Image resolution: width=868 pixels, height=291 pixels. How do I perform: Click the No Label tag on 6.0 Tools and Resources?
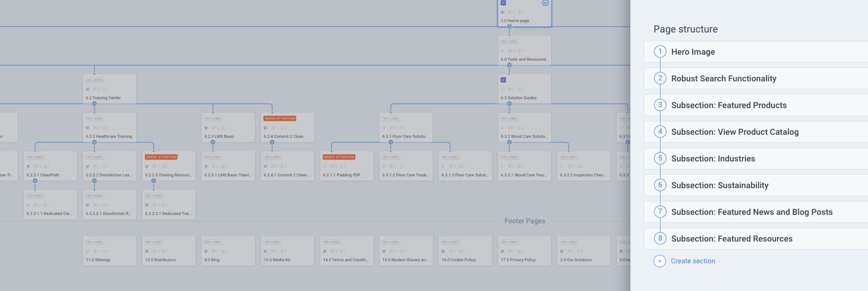(510, 41)
